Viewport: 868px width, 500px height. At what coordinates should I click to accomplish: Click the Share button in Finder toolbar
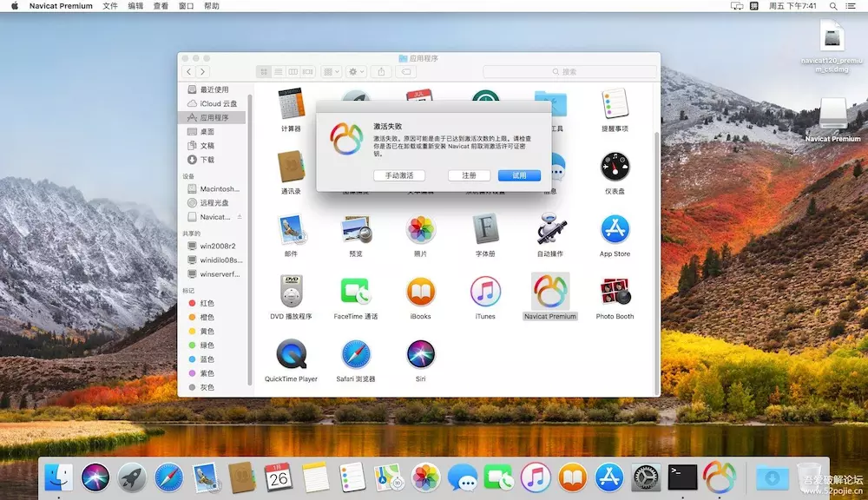click(381, 71)
